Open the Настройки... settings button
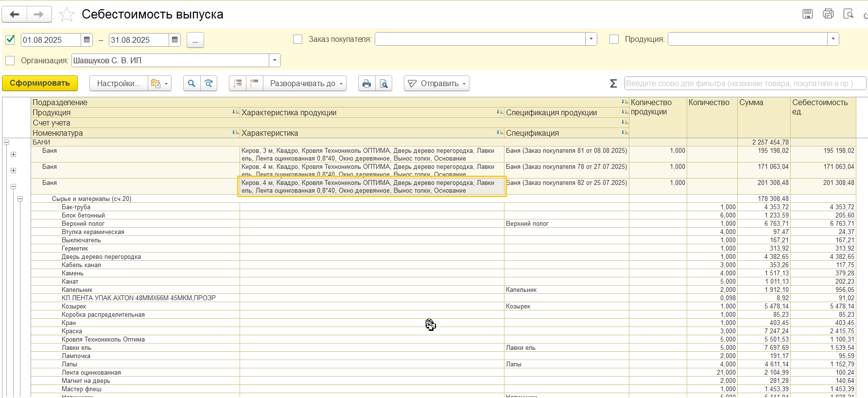The width and height of the screenshot is (868, 398). tap(118, 84)
